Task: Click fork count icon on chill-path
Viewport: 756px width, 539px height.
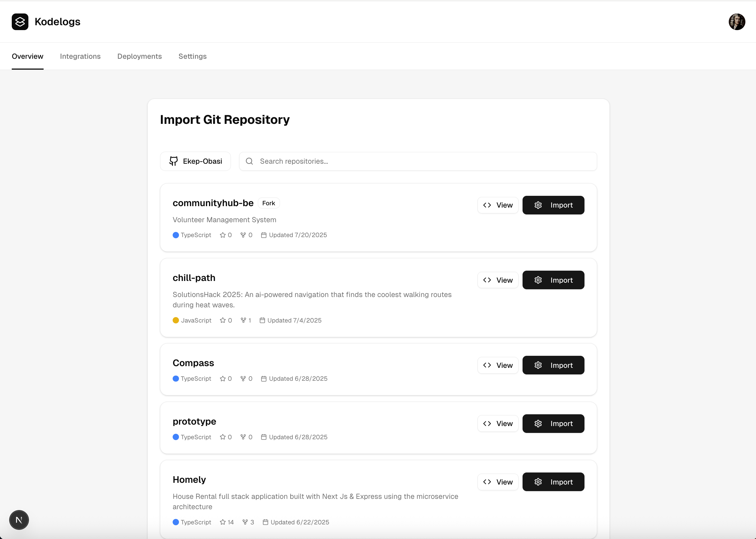Action: 243,320
